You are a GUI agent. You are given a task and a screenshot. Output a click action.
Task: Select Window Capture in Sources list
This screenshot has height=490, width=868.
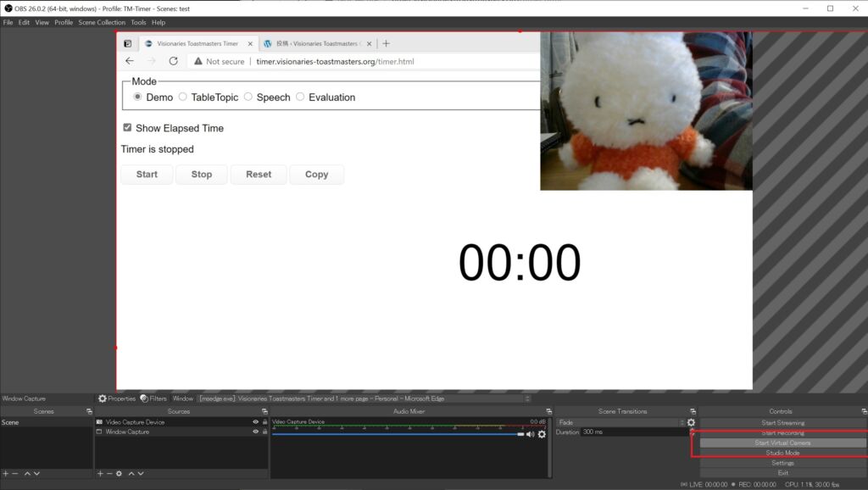click(x=127, y=432)
